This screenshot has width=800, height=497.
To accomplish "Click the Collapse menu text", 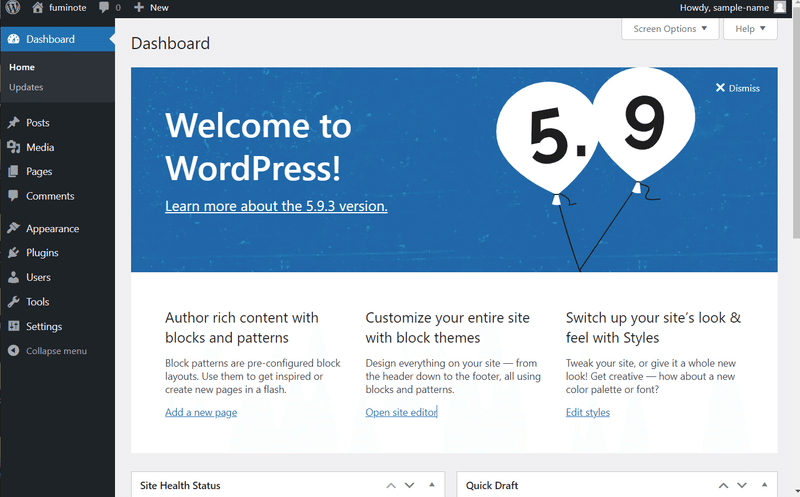I will pos(57,351).
